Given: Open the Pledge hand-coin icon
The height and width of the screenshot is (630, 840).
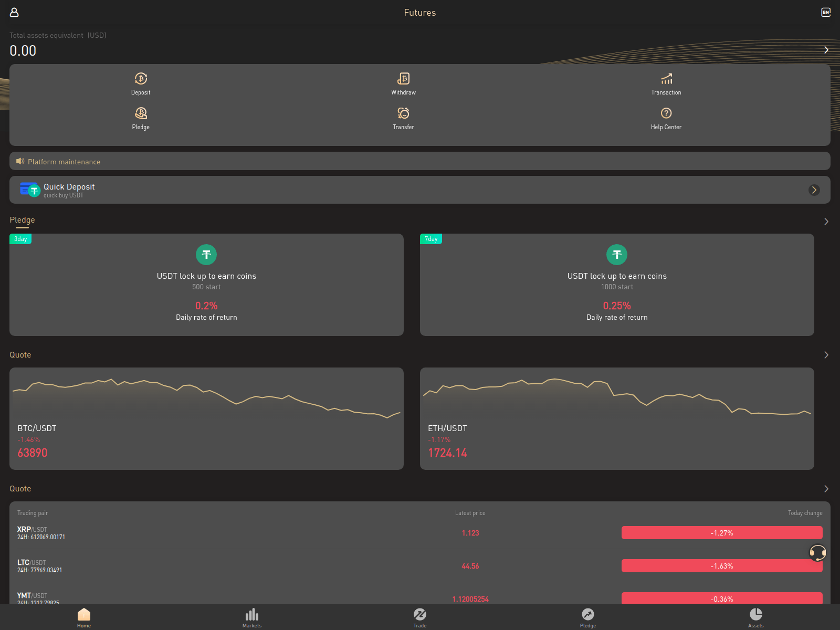Looking at the screenshot, I should [x=141, y=113].
